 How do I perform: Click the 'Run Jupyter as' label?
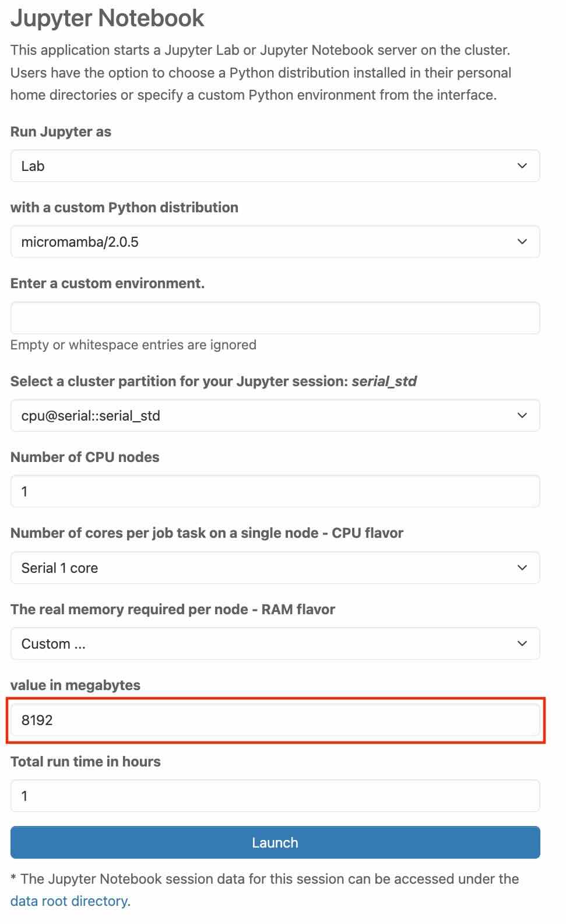61,132
